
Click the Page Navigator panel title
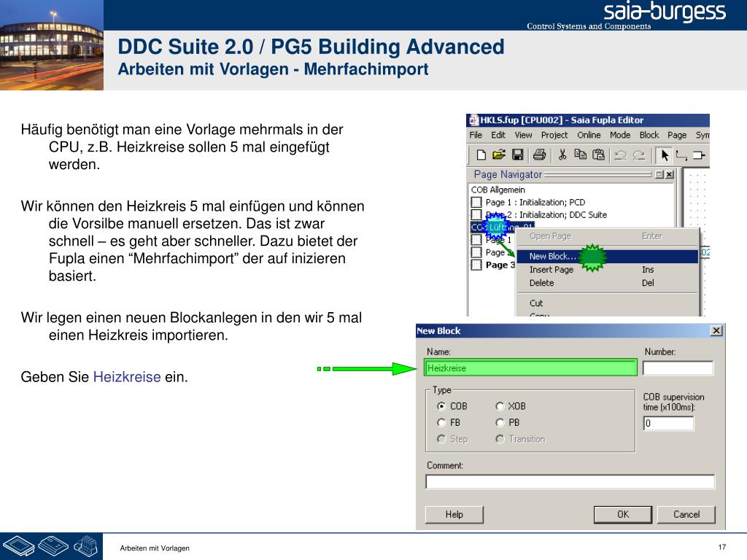[508, 174]
